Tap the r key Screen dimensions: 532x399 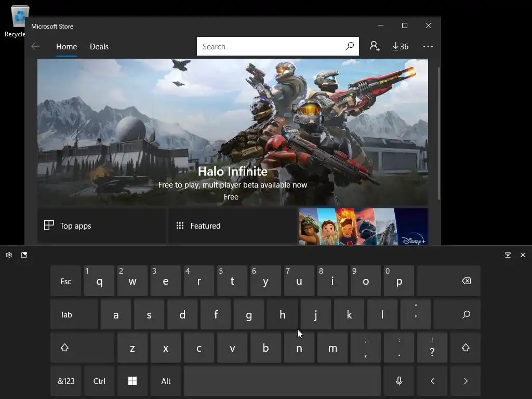point(199,281)
